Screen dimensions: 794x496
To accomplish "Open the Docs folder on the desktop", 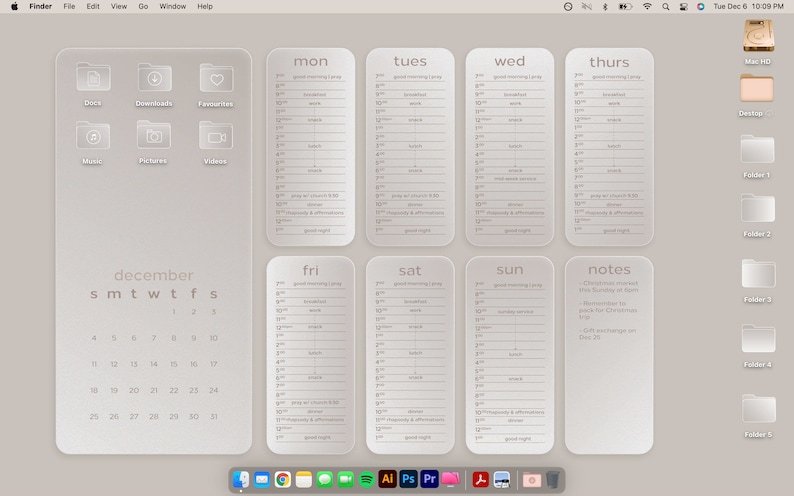I will pos(93,77).
